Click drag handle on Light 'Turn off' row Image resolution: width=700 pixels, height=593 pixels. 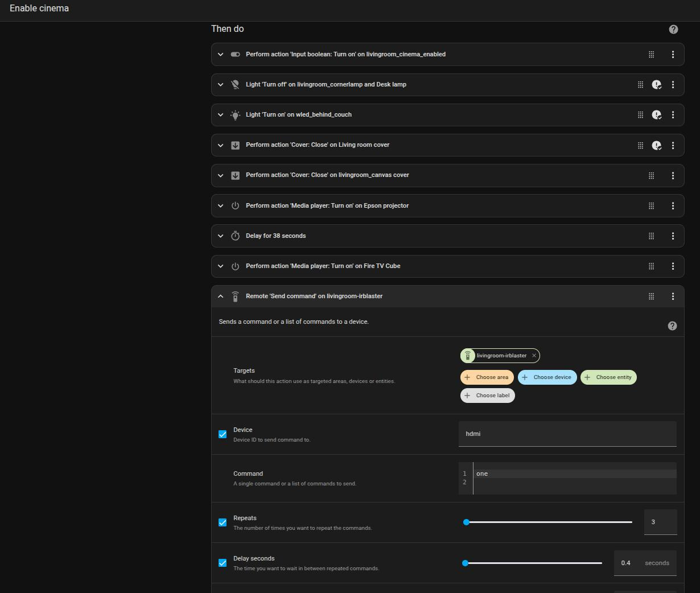[x=640, y=85]
